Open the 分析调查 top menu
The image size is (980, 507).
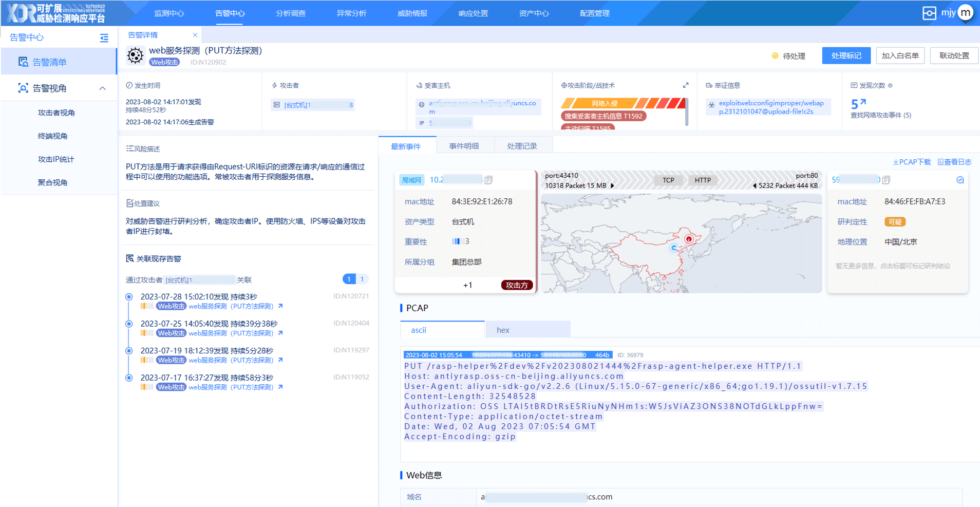coord(291,13)
